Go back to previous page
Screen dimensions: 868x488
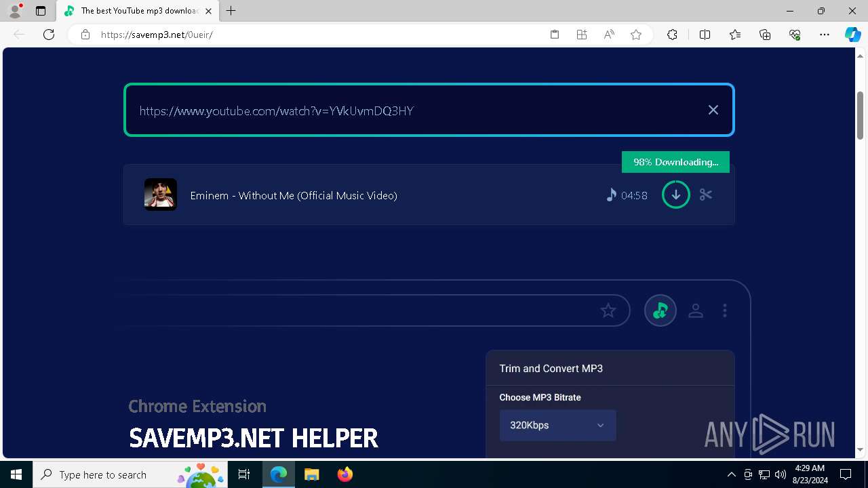coord(19,35)
